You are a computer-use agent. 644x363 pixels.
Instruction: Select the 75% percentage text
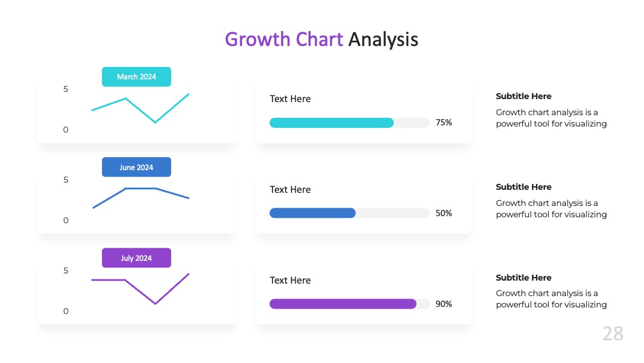[x=444, y=122]
